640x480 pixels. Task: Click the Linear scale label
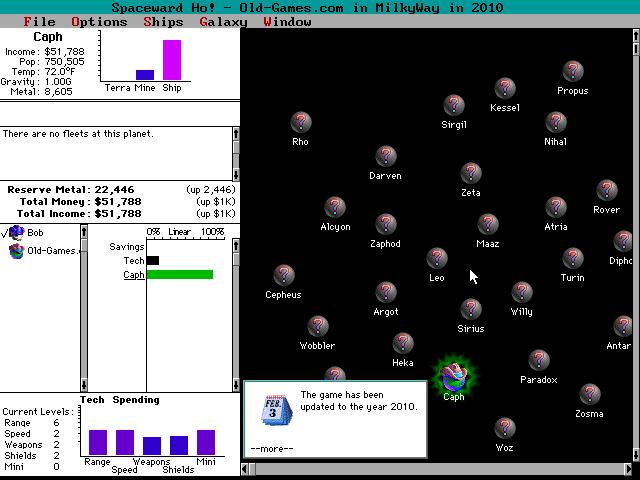tap(180, 232)
